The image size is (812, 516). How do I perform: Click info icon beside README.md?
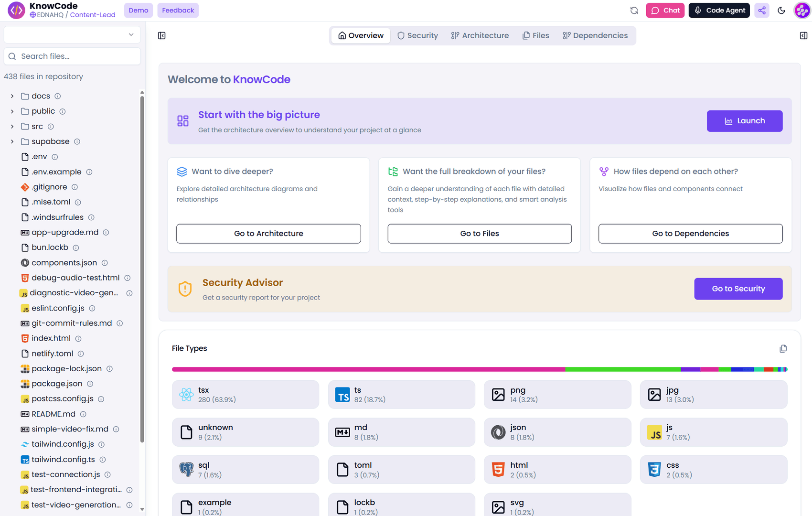[x=83, y=414]
